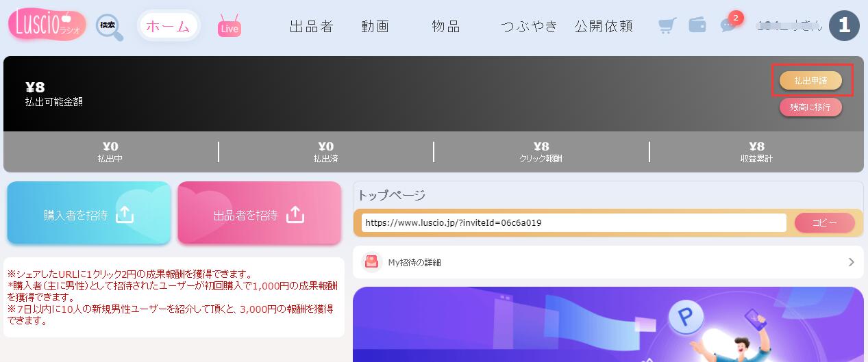Click the My招待の詳細 gift icon
Screen dimensions: 868x362
tap(371, 262)
